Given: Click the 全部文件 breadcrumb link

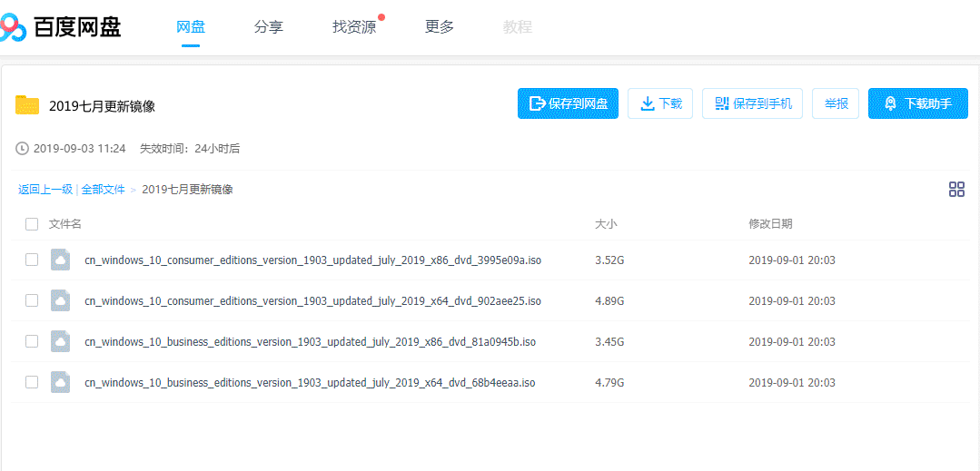Looking at the screenshot, I should coord(104,190).
